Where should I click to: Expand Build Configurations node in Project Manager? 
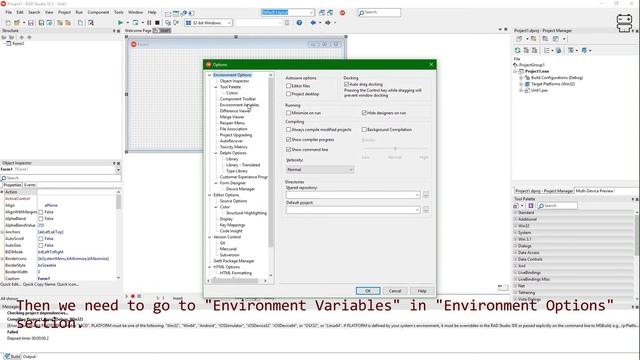521,78
